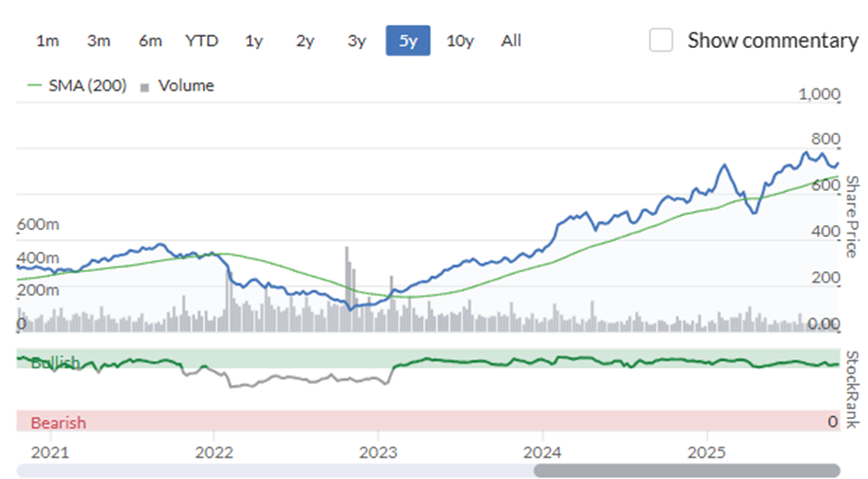
Task: Click the 800 price axis value
Action: 826,138
